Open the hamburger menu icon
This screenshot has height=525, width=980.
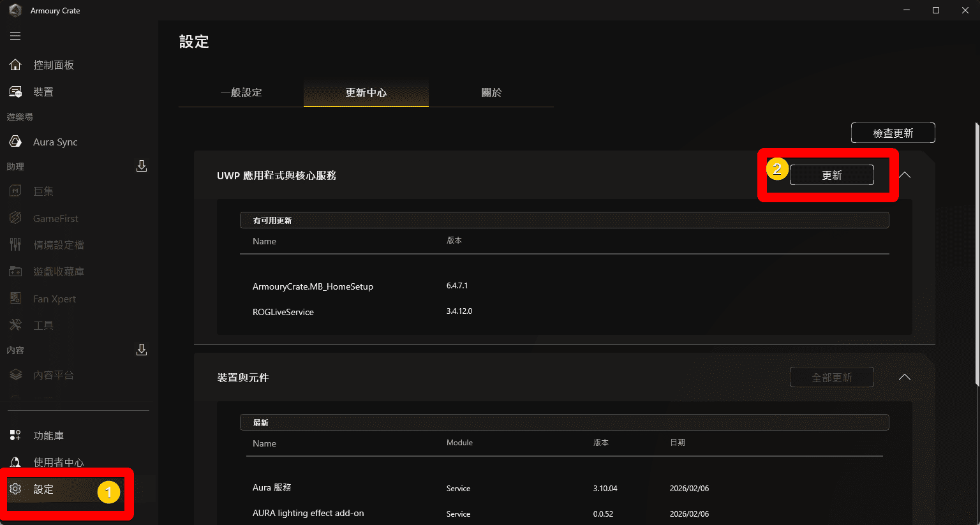(x=15, y=36)
